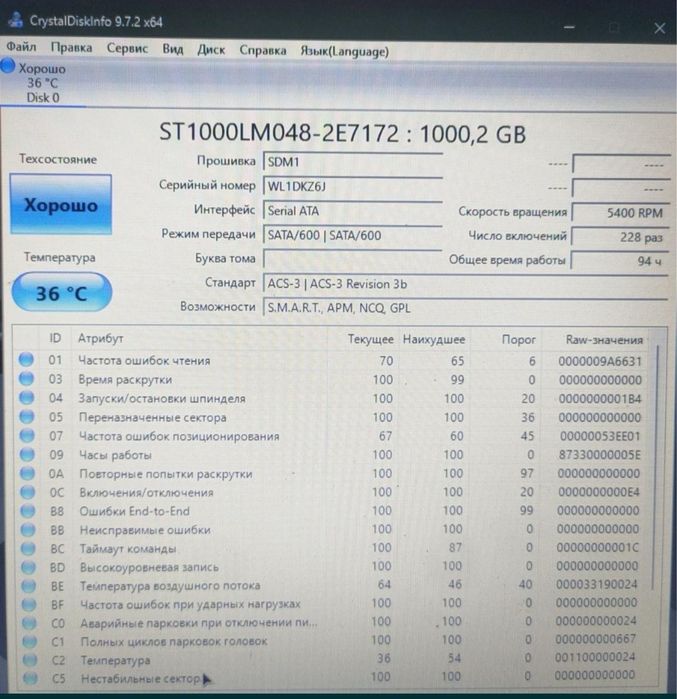Click the ST1000LM048-2E7172 drive model title

279,132
